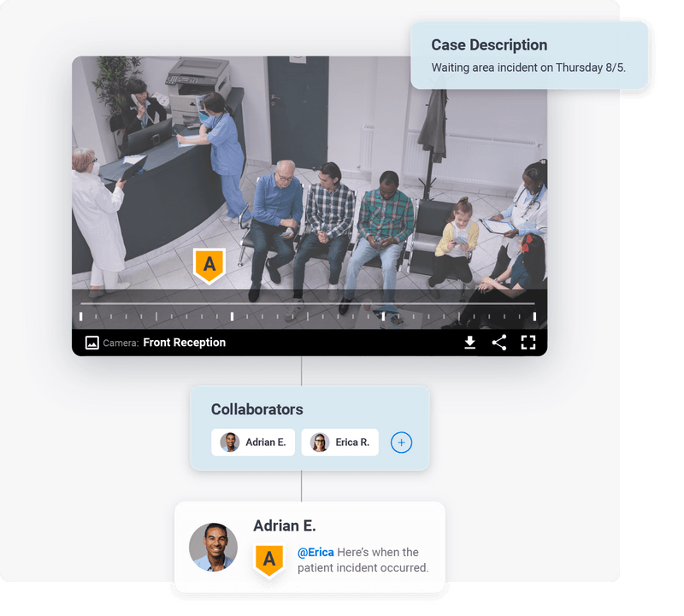
Task: Add a new collaborator with the plus button
Action: click(x=401, y=443)
